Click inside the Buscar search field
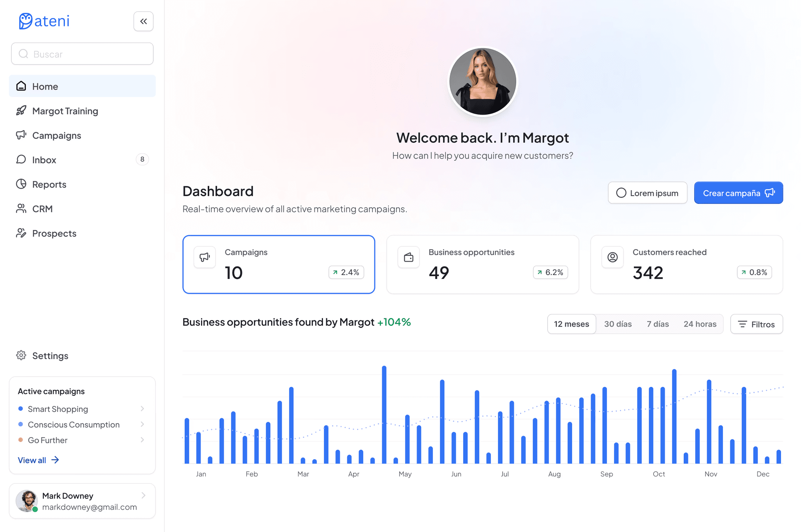The image size is (801, 532). pyautogui.click(x=82, y=54)
